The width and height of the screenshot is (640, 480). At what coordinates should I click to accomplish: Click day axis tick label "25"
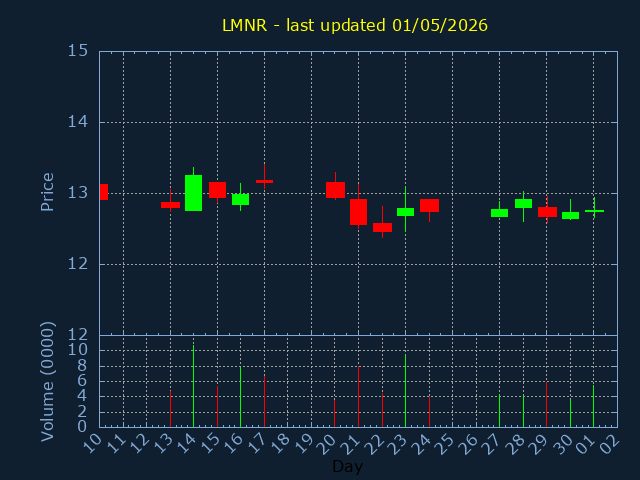[445, 443]
